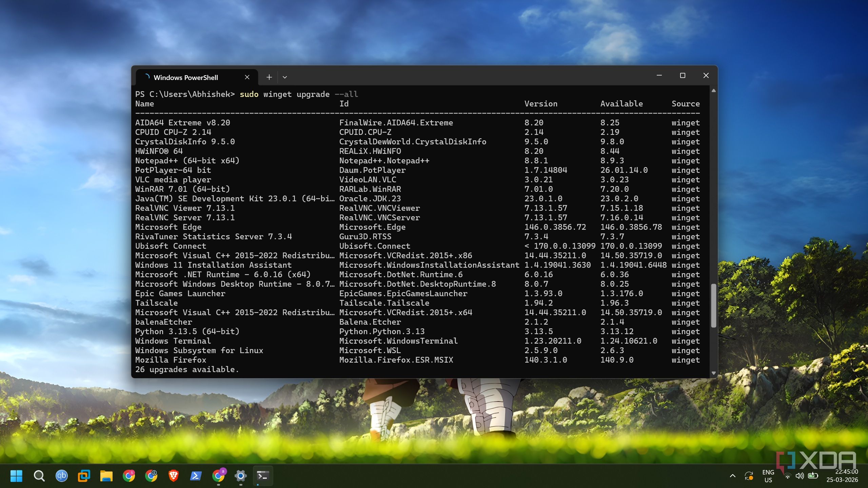Maximize the terminal window
The width and height of the screenshot is (868, 488).
point(683,75)
